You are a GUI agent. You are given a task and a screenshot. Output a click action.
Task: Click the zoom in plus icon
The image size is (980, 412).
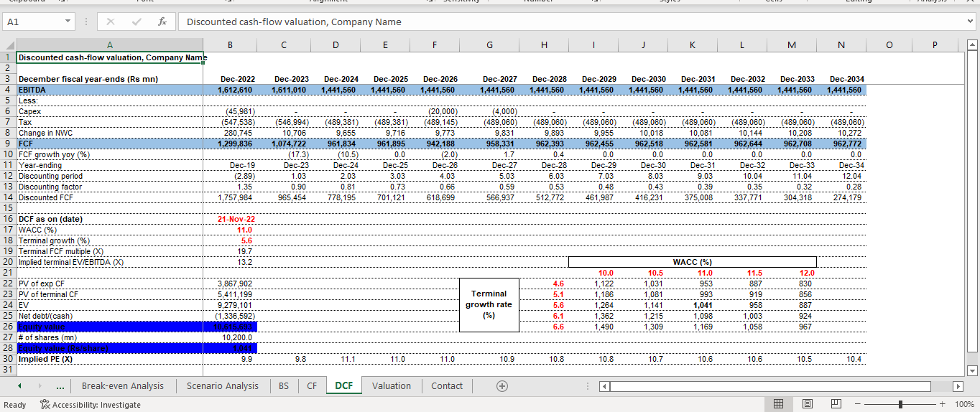pyautogui.click(x=943, y=404)
